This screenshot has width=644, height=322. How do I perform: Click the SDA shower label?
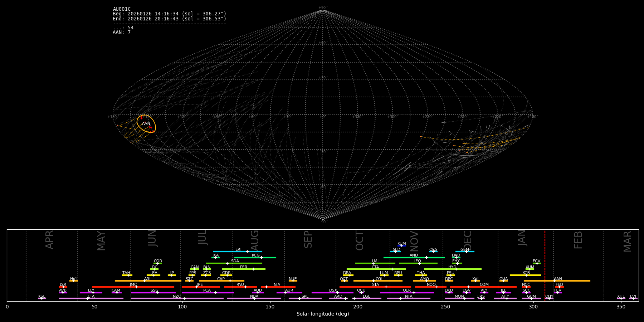tap(235, 261)
